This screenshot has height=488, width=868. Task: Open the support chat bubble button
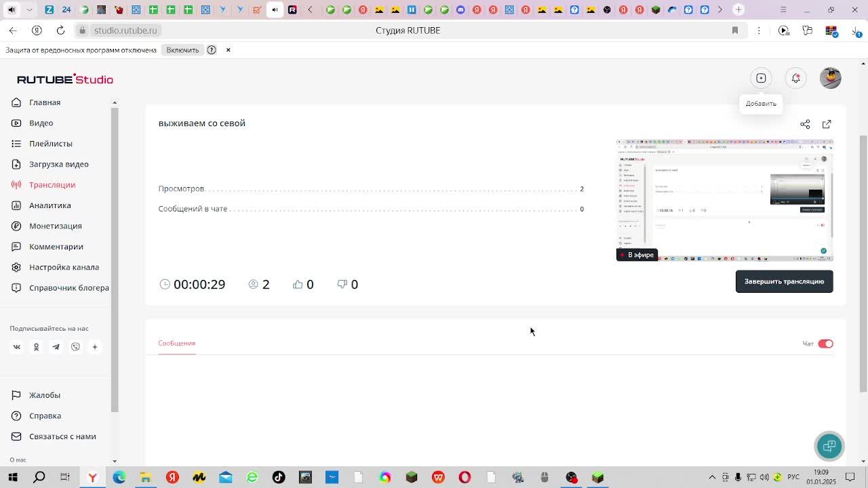(x=829, y=446)
